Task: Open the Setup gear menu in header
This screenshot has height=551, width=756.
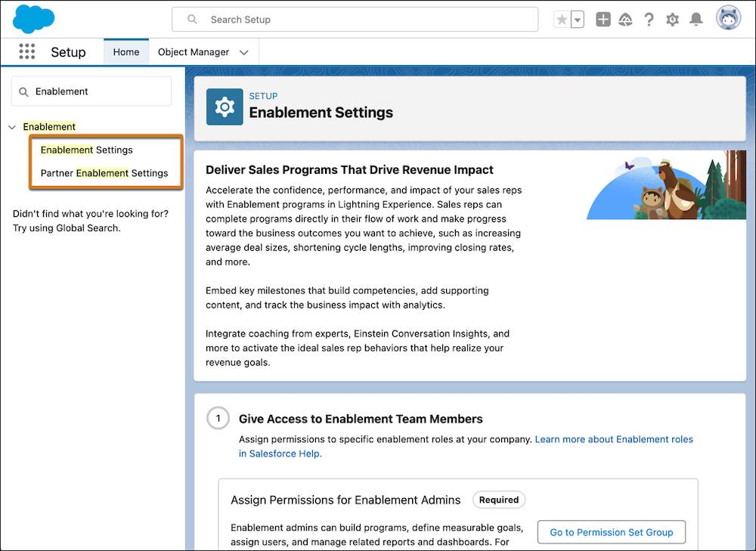Action: coord(672,20)
